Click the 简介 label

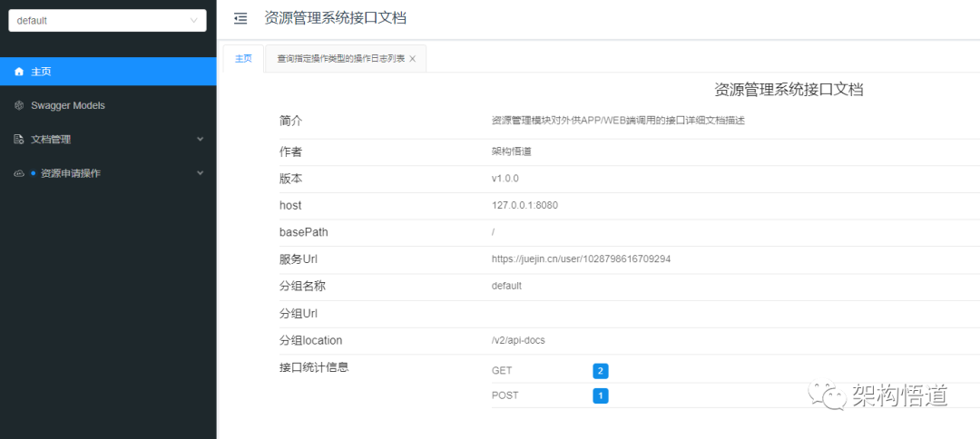click(290, 122)
